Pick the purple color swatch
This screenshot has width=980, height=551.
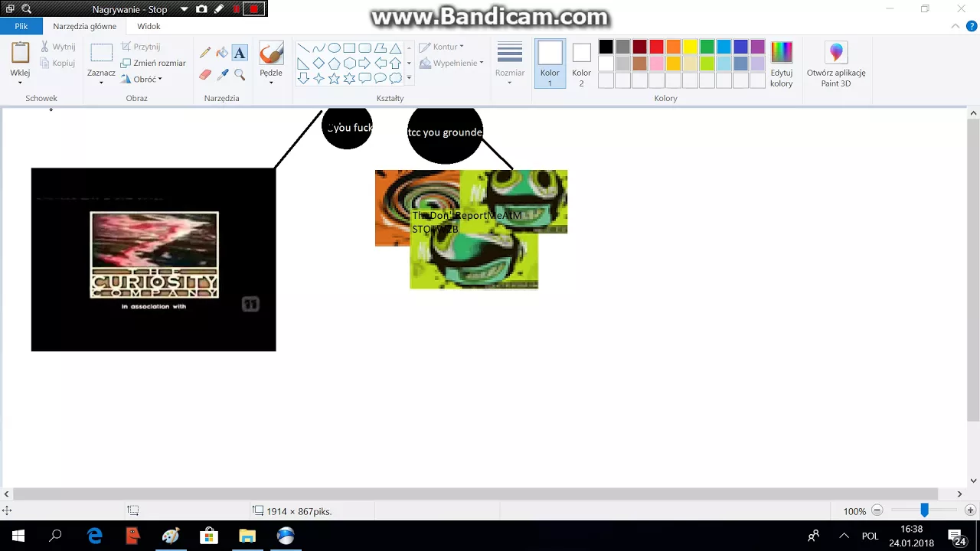(x=758, y=47)
